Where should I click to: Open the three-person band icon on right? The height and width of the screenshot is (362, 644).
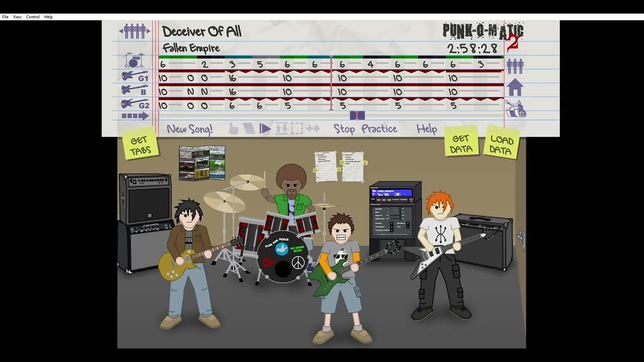tap(515, 66)
